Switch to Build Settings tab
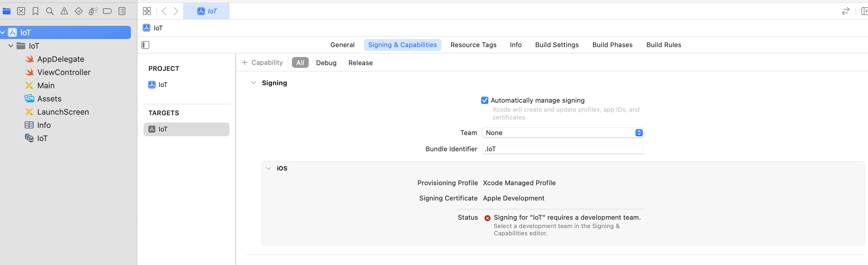The image size is (868, 265). 557,45
